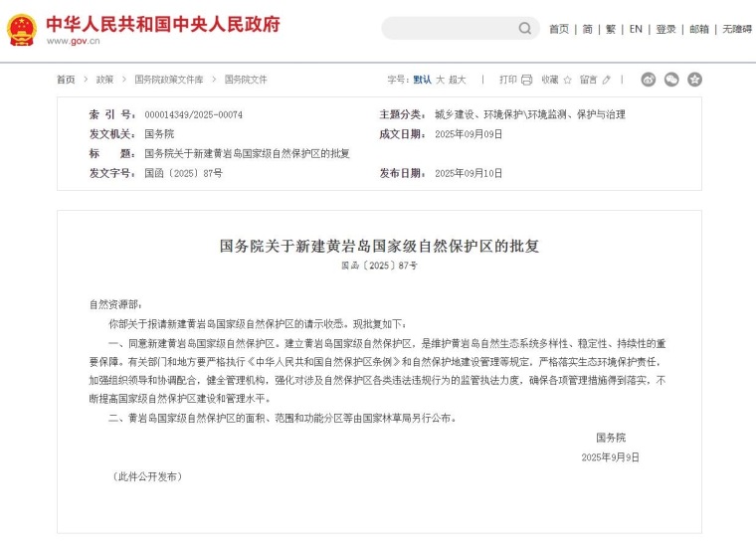Click the 留言 label

[x=588, y=80]
